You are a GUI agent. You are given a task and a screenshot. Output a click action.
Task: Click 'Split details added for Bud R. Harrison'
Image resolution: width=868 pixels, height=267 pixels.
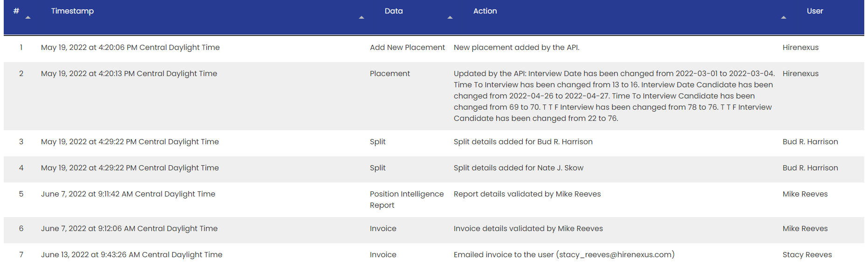click(523, 141)
